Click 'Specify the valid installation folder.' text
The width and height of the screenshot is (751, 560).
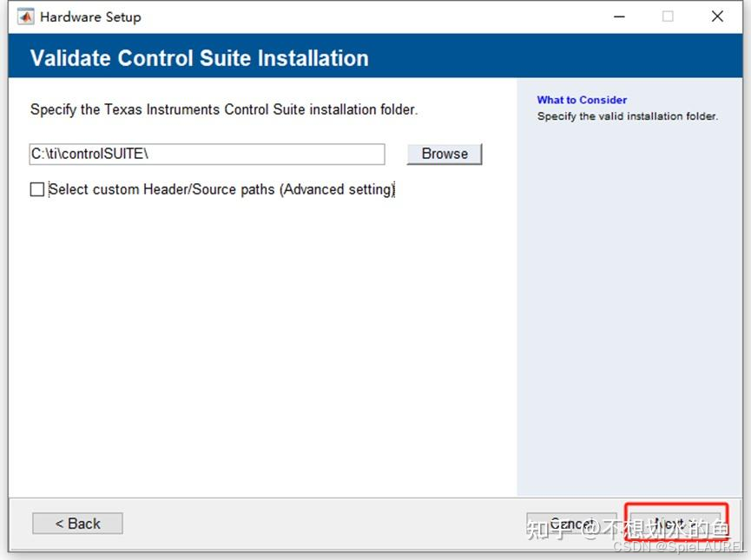tap(628, 116)
